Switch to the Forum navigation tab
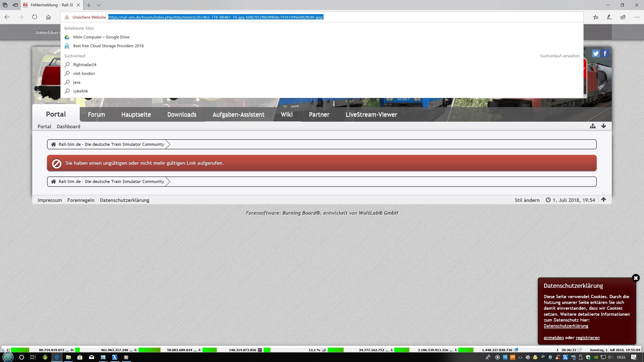Screen dimensions: 644x362 (96, 115)
